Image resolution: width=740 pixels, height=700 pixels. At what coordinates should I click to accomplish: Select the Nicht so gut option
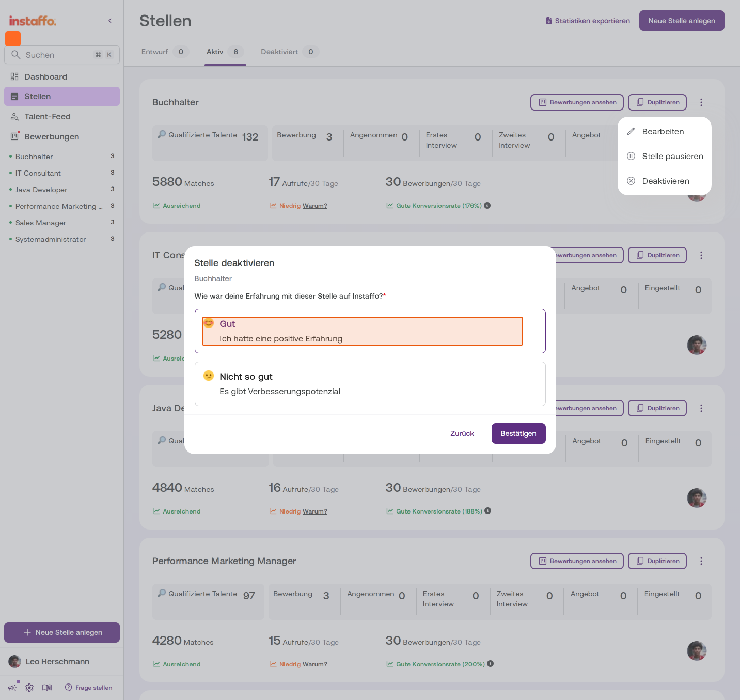pyautogui.click(x=370, y=384)
